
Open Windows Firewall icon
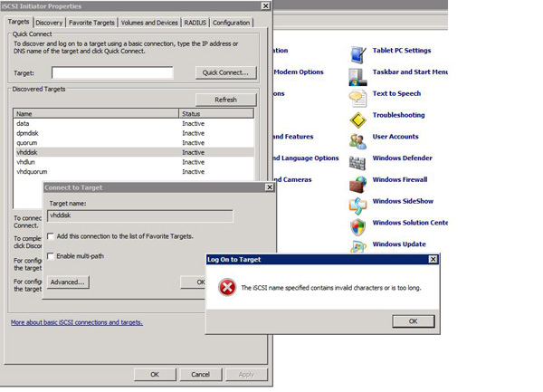(357, 184)
